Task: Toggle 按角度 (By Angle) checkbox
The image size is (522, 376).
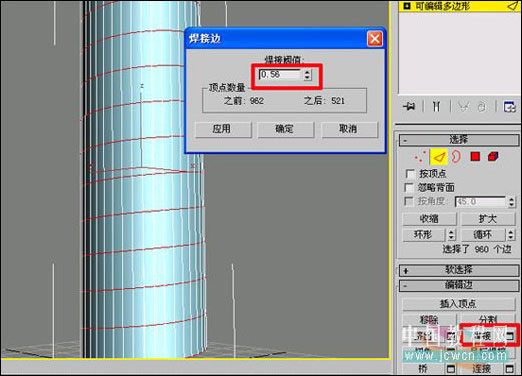Action: click(x=409, y=201)
